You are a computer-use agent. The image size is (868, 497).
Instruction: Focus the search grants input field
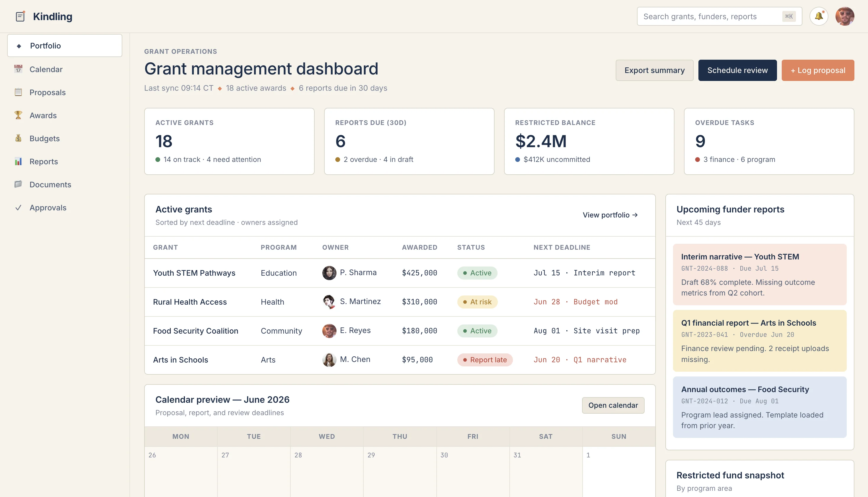click(719, 16)
